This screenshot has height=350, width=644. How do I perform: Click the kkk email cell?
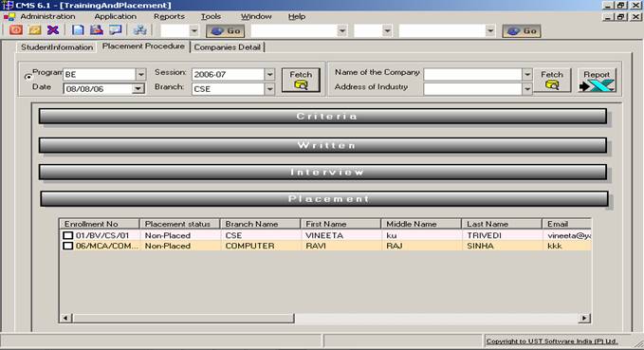(x=567, y=246)
